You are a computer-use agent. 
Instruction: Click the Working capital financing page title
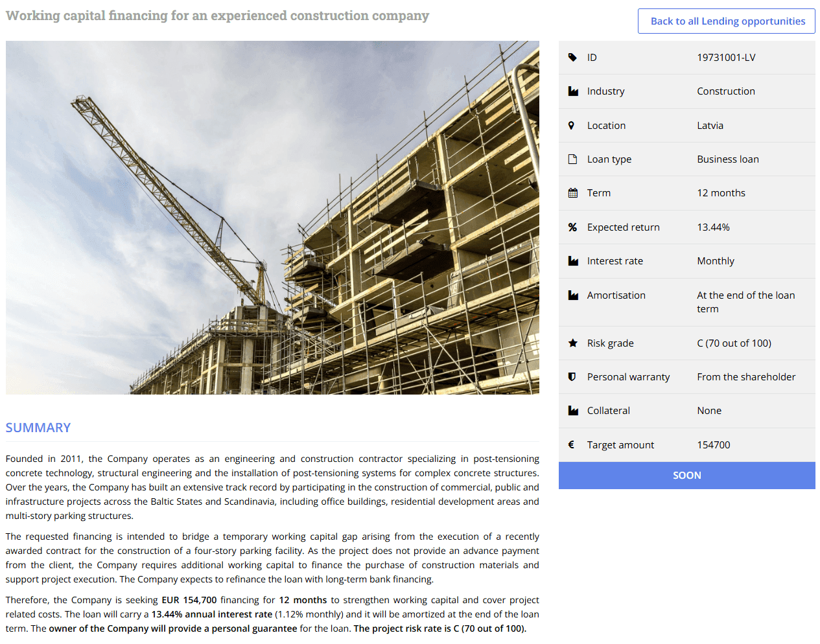pyautogui.click(x=218, y=16)
